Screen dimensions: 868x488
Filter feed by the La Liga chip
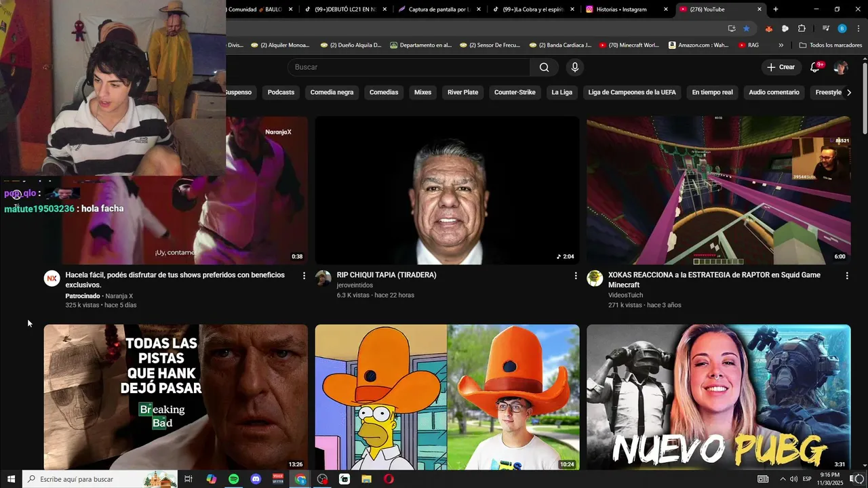(561, 92)
